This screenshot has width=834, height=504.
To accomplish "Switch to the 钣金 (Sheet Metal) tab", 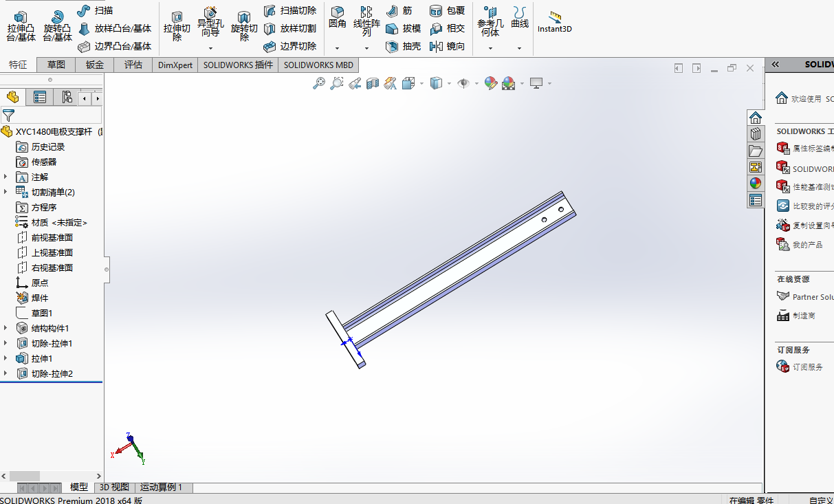I will coord(95,65).
